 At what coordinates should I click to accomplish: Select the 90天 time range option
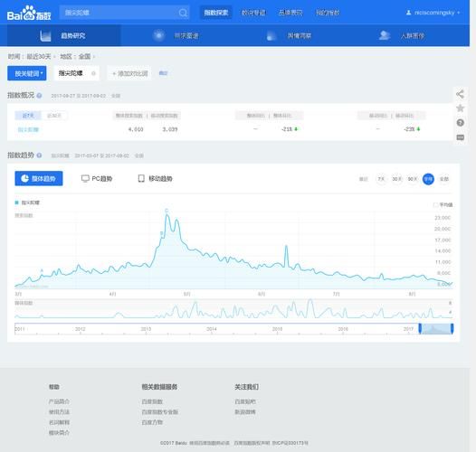coord(413,179)
